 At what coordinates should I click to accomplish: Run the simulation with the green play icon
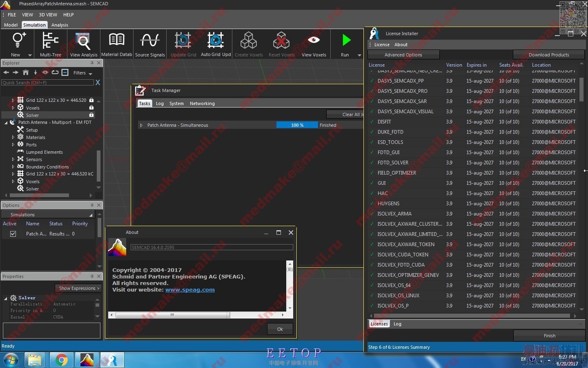point(346,40)
